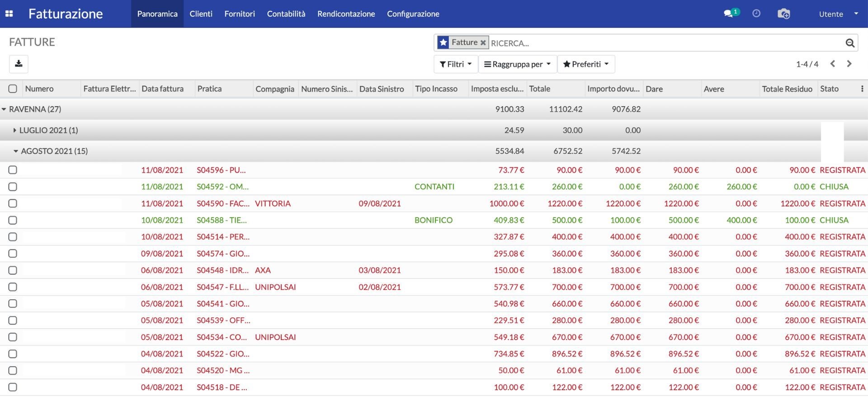Check the checkbox for invoice S04518
The width and height of the screenshot is (868, 410).
[x=12, y=387]
